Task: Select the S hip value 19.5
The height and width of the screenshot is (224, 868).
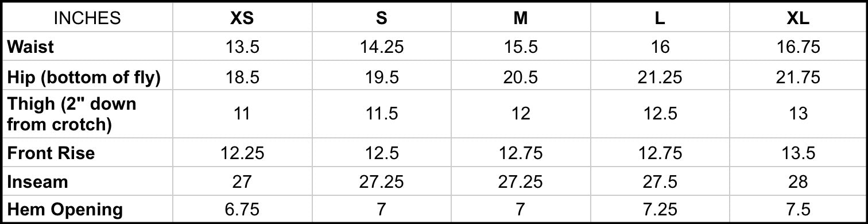Action: pos(382,78)
